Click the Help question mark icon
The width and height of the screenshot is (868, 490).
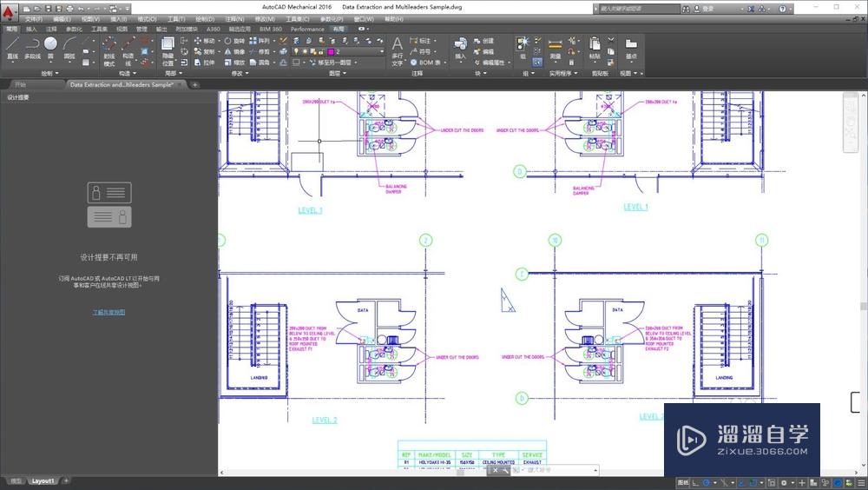[x=783, y=9]
